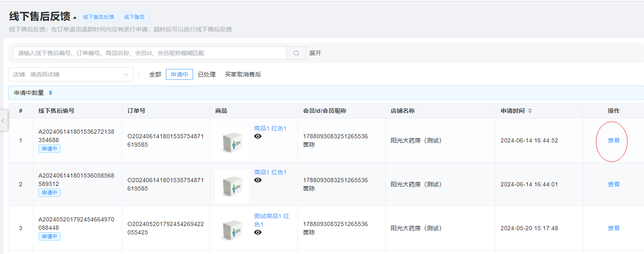Select the 全部 filter

click(x=155, y=74)
